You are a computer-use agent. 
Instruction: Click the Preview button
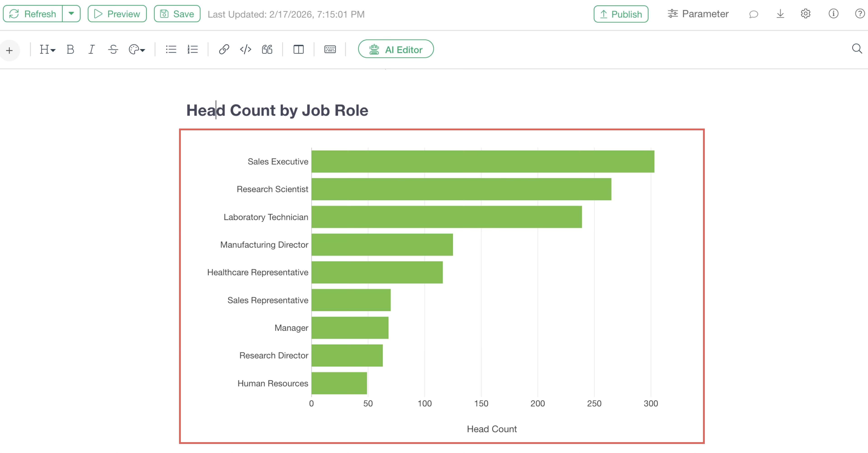click(x=117, y=14)
